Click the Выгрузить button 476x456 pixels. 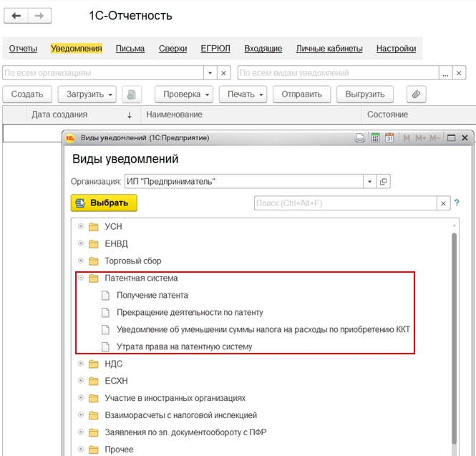coord(365,94)
